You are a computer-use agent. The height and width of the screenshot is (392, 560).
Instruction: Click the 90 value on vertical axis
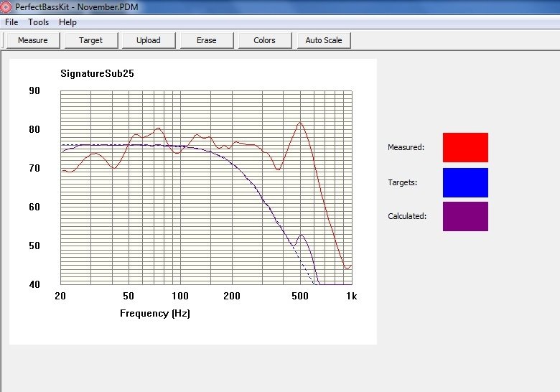coord(34,90)
